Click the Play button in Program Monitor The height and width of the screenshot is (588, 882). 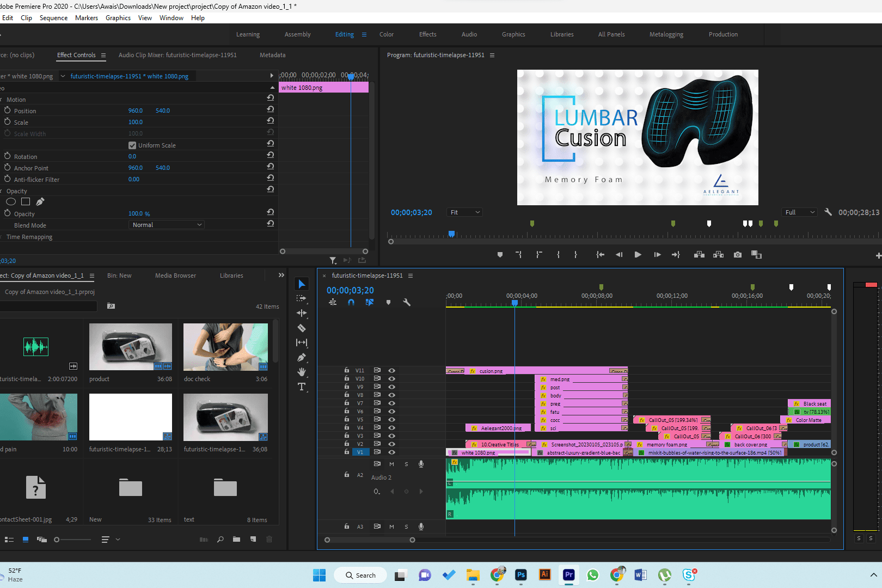(638, 255)
